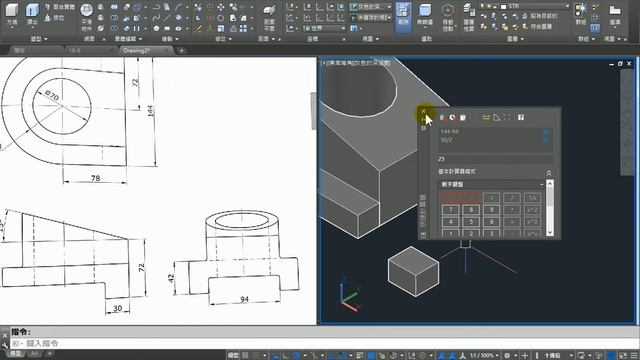
Task: Click the Match Layer (符合圖層) button
Action: click(537, 27)
